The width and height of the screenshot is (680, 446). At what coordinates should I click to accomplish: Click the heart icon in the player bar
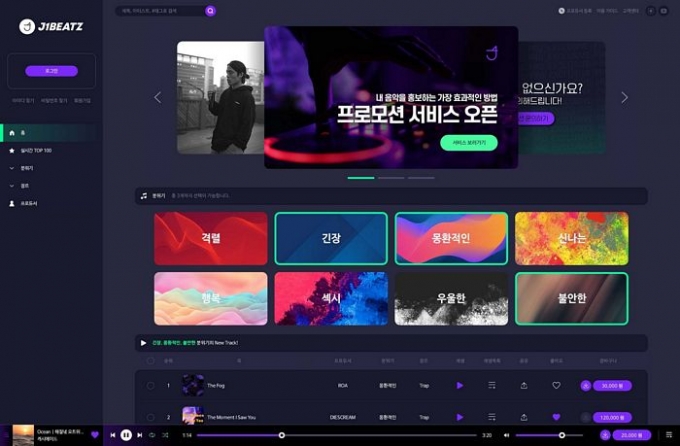tap(95, 435)
